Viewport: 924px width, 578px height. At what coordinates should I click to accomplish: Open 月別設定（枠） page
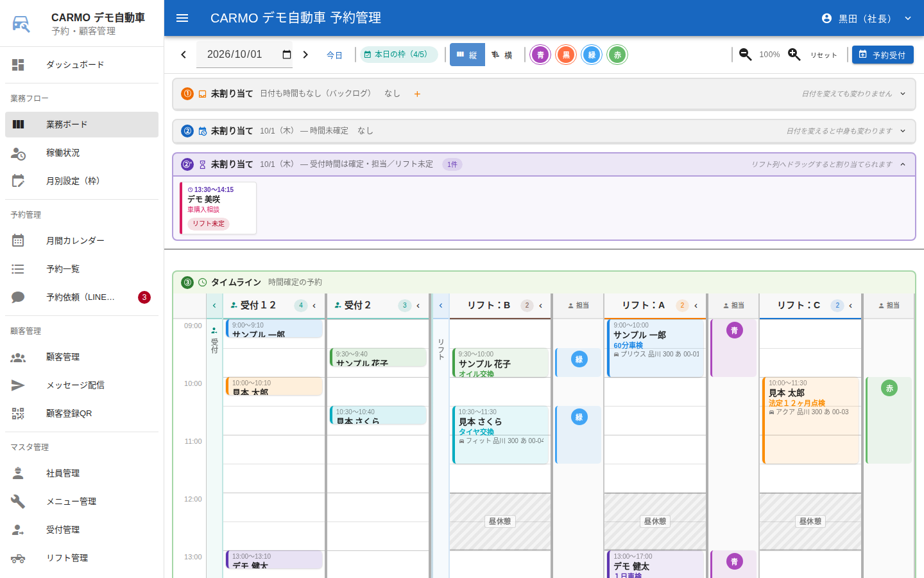tap(81, 181)
